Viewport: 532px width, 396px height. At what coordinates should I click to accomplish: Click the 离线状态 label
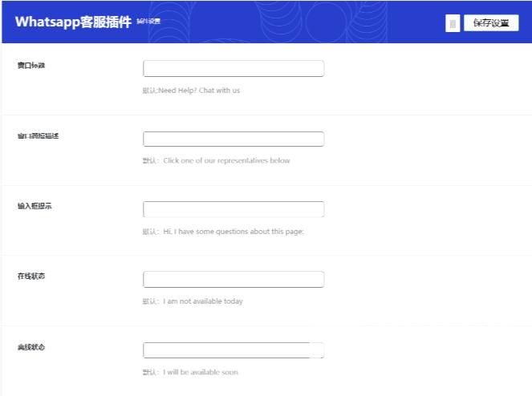[31, 347]
